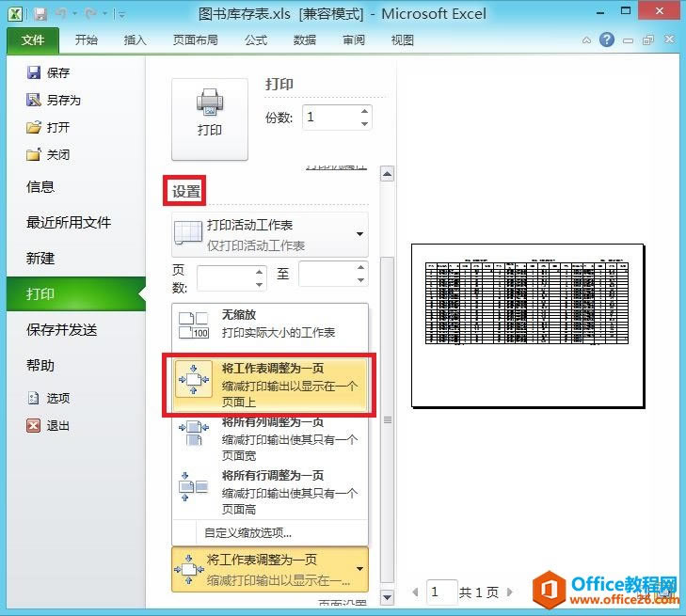This screenshot has height=616, width=686.
Task: Click the printer properties link above 设置
Action: click(336, 167)
